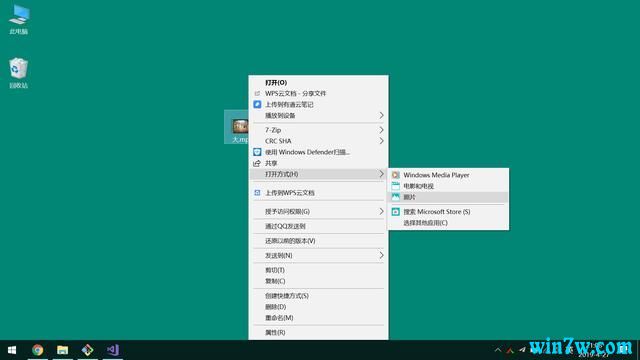Choose 删除(D) to delete the file

318,307
